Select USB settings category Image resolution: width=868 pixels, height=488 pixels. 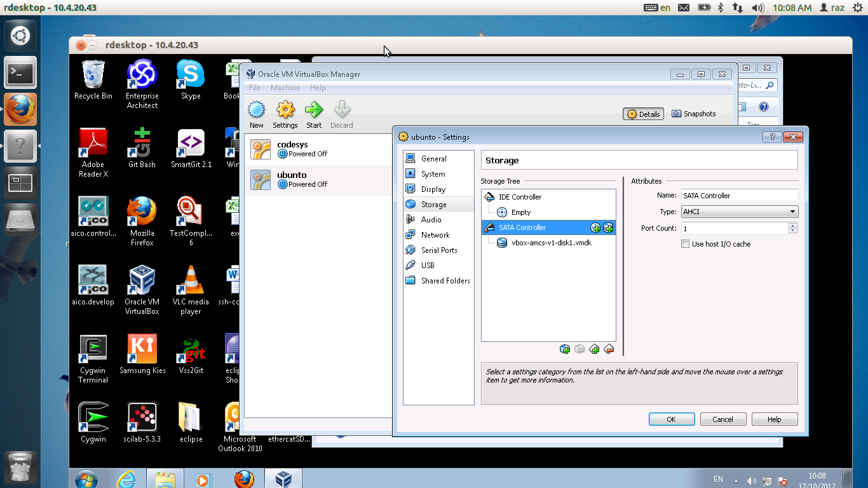tap(438, 266)
